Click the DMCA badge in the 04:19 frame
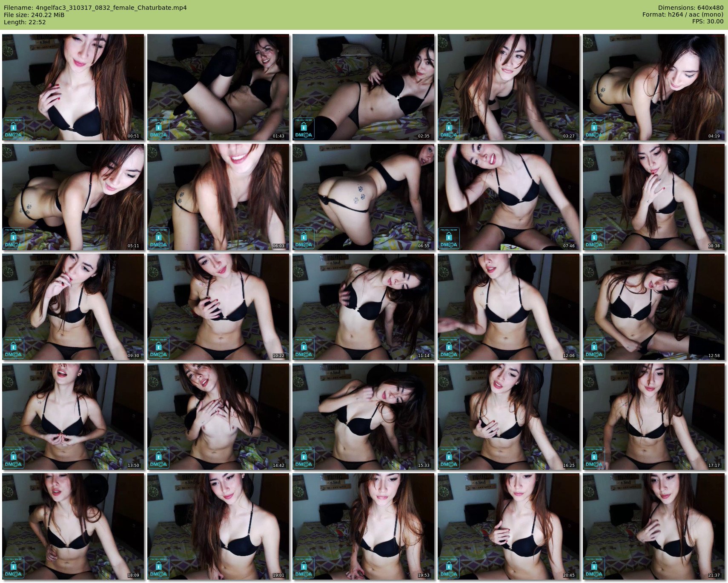 (594, 129)
